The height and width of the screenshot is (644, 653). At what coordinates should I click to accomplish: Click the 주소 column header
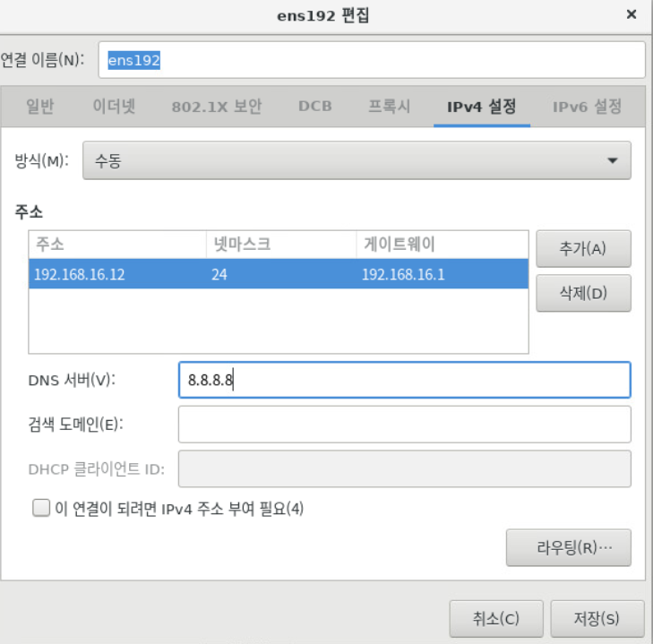pos(117,245)
